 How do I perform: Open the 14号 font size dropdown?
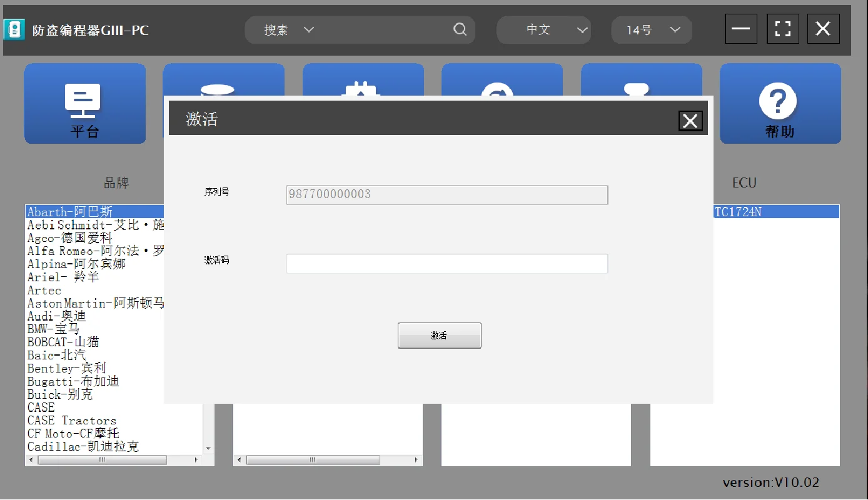652,30
